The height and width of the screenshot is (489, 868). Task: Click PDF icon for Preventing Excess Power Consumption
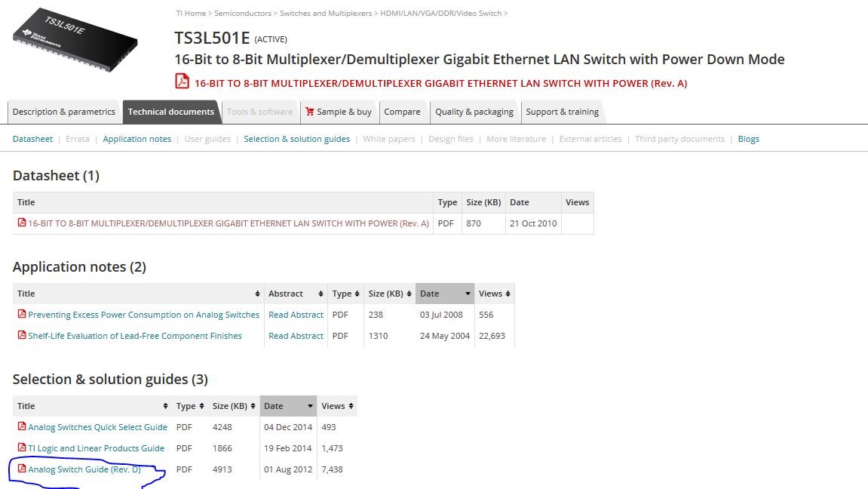pos(22,313)
